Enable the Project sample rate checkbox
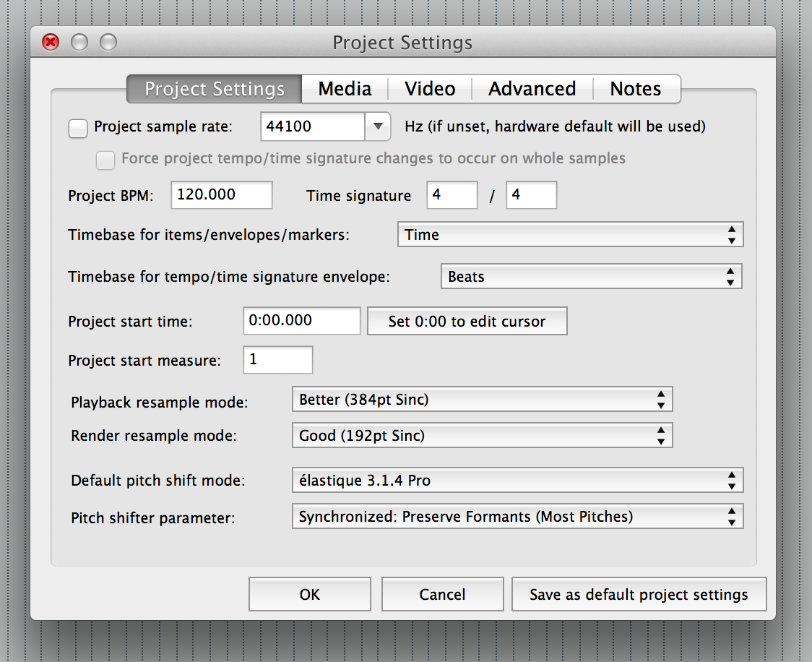Screen dimensions: 812x662 click(77, 128)
